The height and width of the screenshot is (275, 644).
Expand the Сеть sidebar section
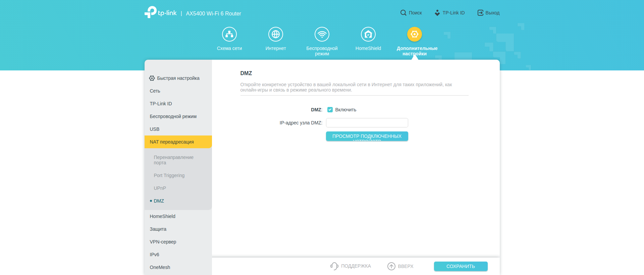pos(155,91)
